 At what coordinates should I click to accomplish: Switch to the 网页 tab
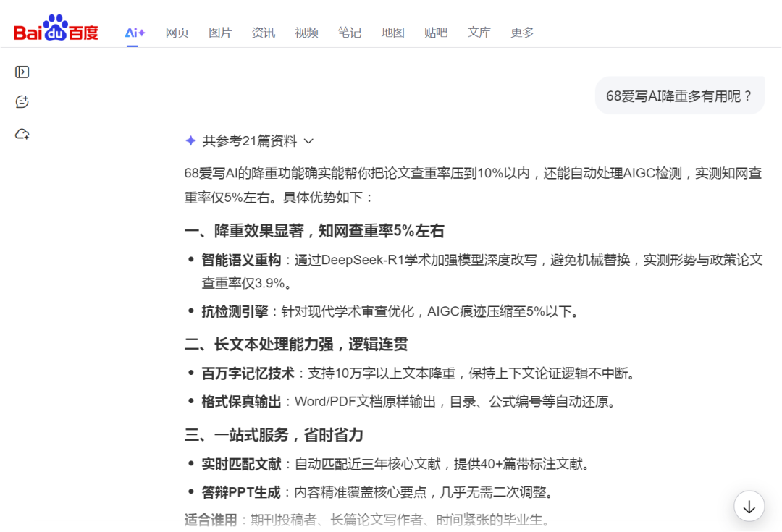(177, 33)
